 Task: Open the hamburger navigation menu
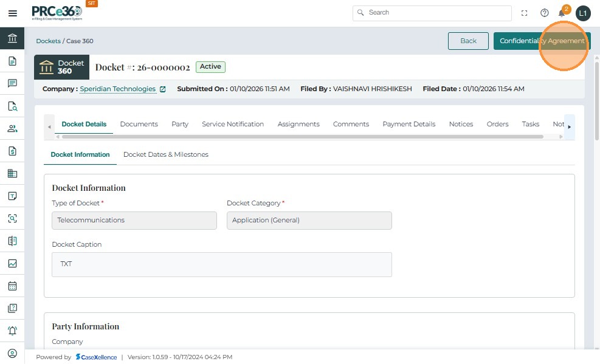pyautogui.click(x=12, y=13)
